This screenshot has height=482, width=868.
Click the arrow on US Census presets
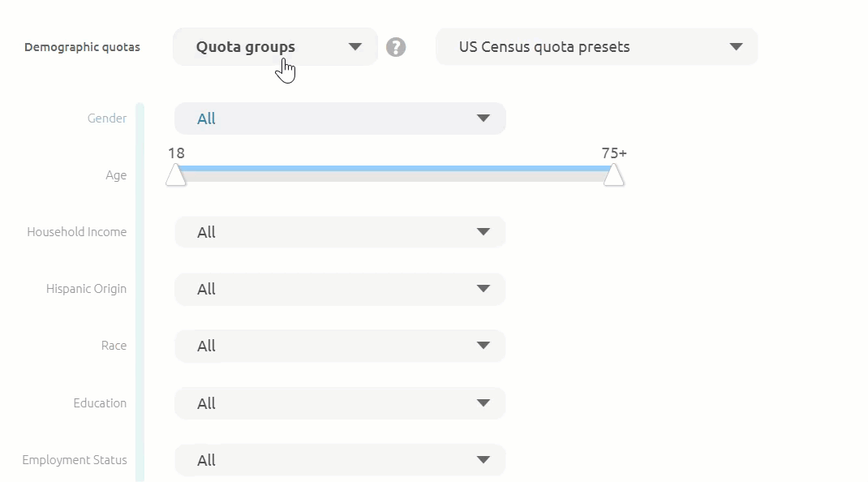click(736, 47)
